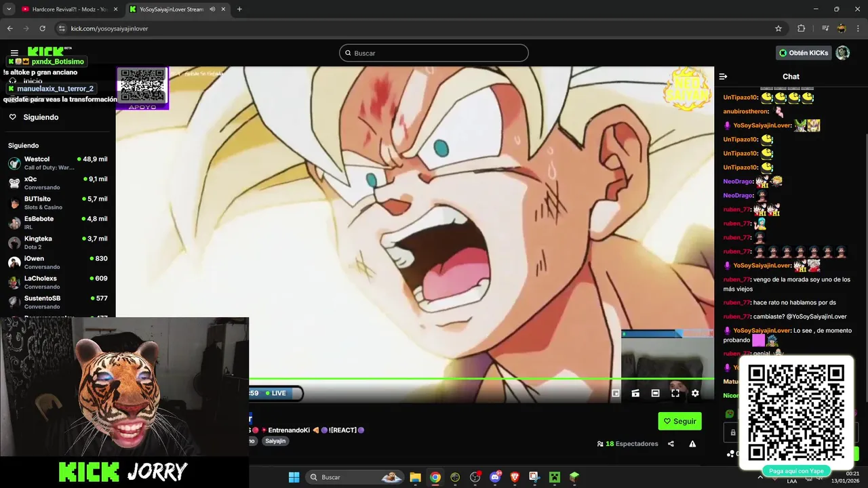Click the cast stream icon on player
868x488 pixels.
[635, 393]
